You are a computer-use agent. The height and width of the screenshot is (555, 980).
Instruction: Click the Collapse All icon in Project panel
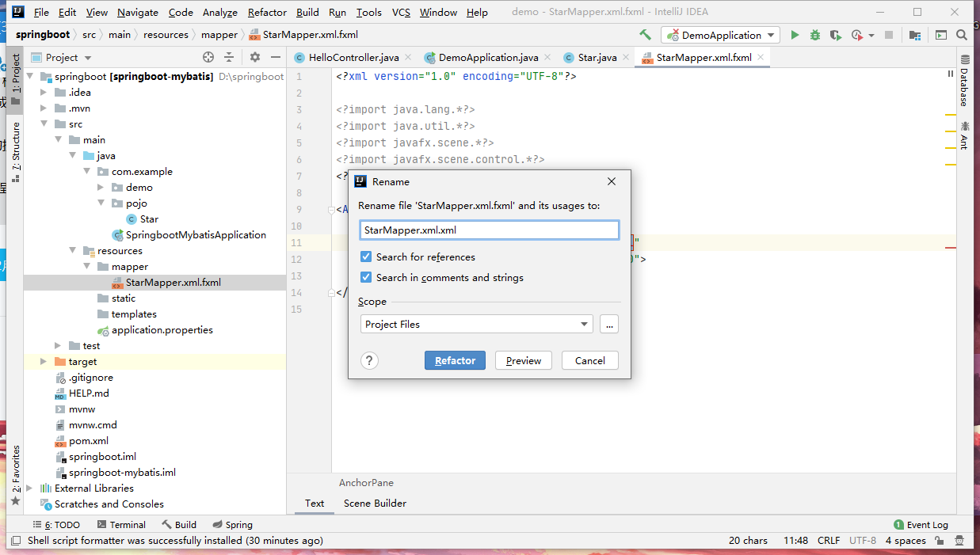click(229, 57)
